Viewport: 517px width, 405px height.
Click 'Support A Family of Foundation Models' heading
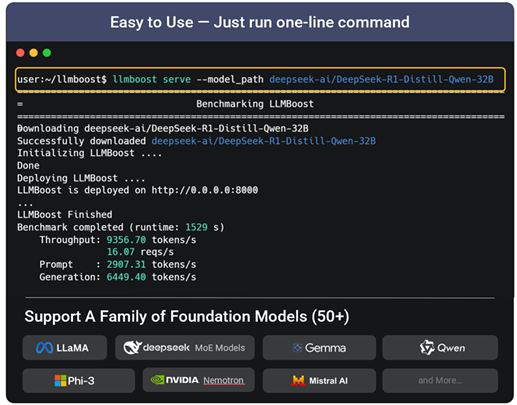point(187,316)
